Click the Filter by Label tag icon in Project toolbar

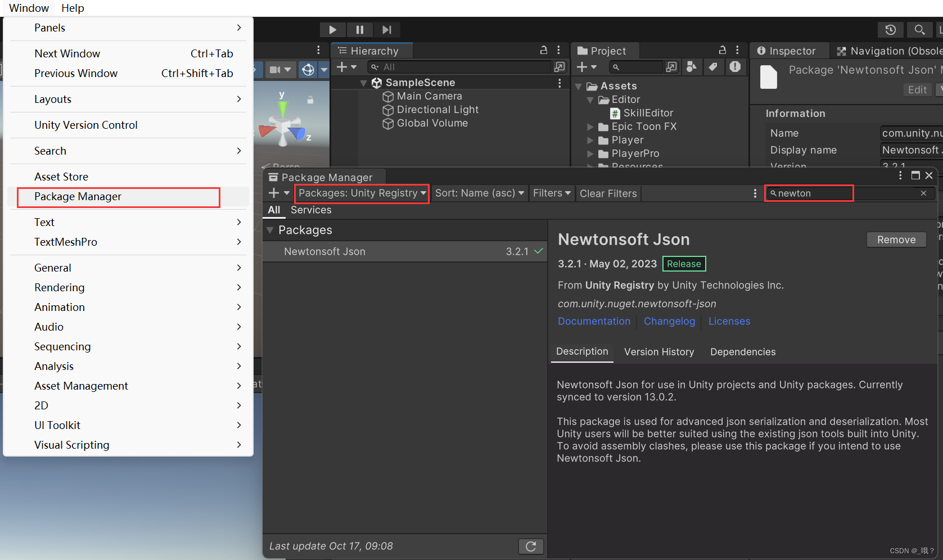714,67
